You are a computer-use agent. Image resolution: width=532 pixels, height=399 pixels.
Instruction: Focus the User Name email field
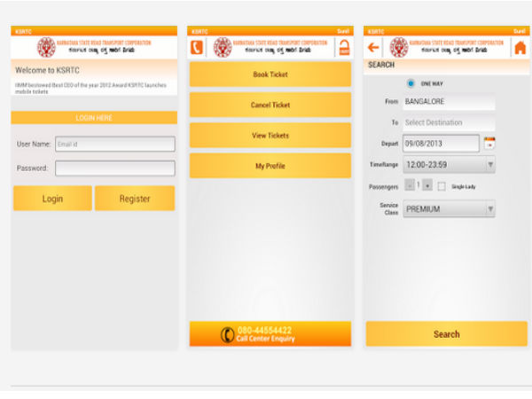(x=114, y=144)
